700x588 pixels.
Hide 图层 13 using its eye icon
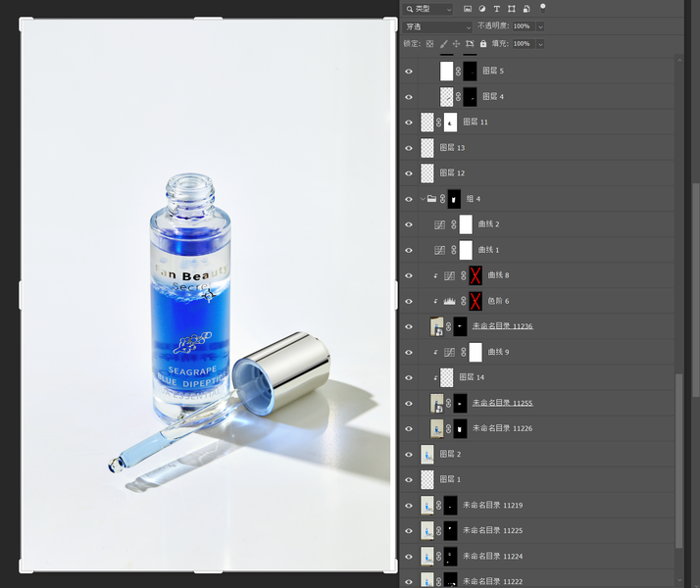click(409, 148)
